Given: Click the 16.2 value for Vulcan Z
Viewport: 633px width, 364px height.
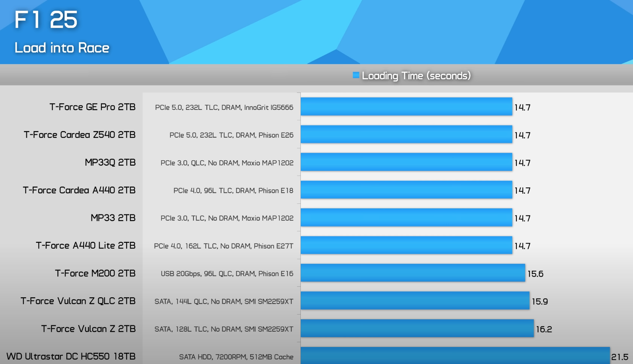Looking at the screenshot, I should [x=544, y=329].
